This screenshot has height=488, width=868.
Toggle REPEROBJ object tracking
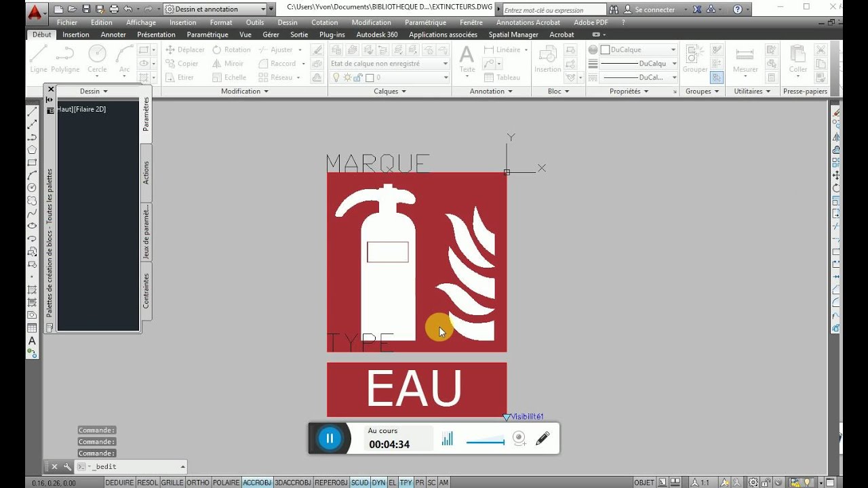(x=332, y=483)
